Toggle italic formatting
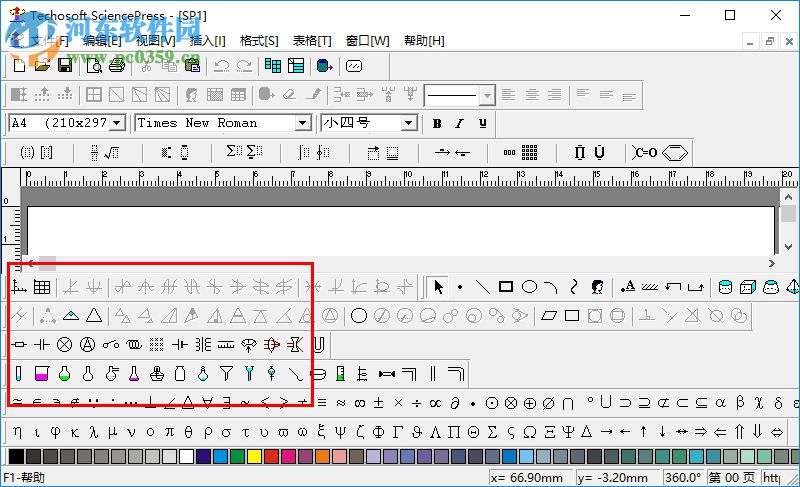The image size is (800, 487). (459, 123)
